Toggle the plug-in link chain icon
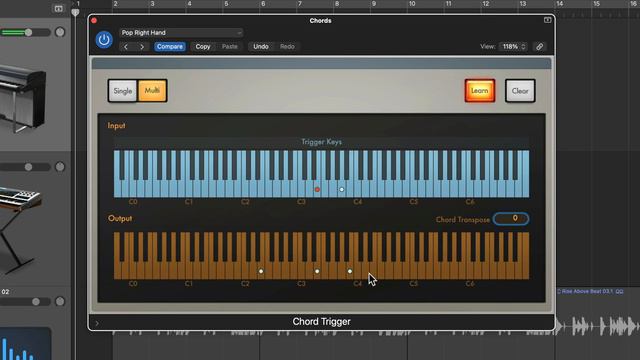 pyautogui.click(x=539, y=47)
